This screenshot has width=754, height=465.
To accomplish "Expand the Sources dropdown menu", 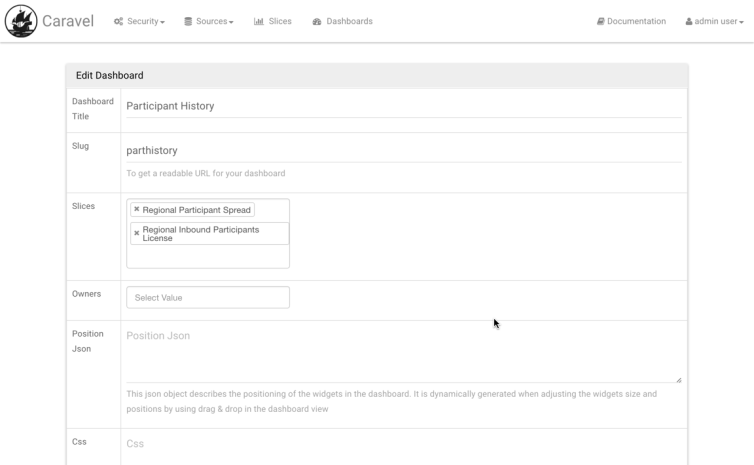I will (x=214, y=22).
